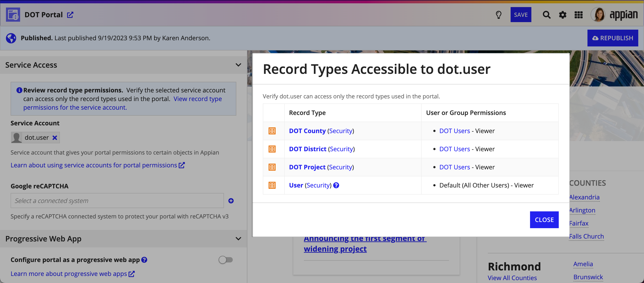Click the Brunswick county link
The width and height of the screenshot is (644, 283).
pyautogui.click(x=588, y=277)
